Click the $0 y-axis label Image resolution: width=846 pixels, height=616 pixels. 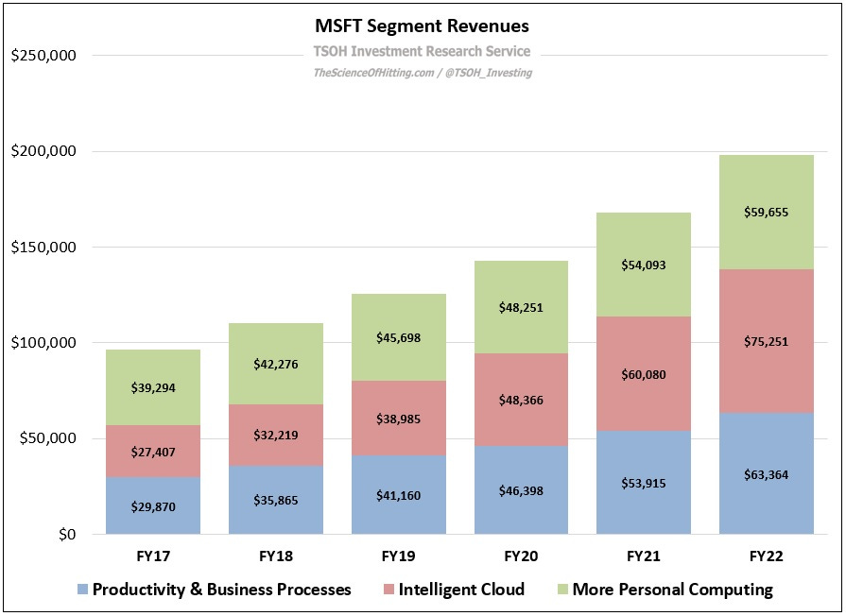[67, 534]
